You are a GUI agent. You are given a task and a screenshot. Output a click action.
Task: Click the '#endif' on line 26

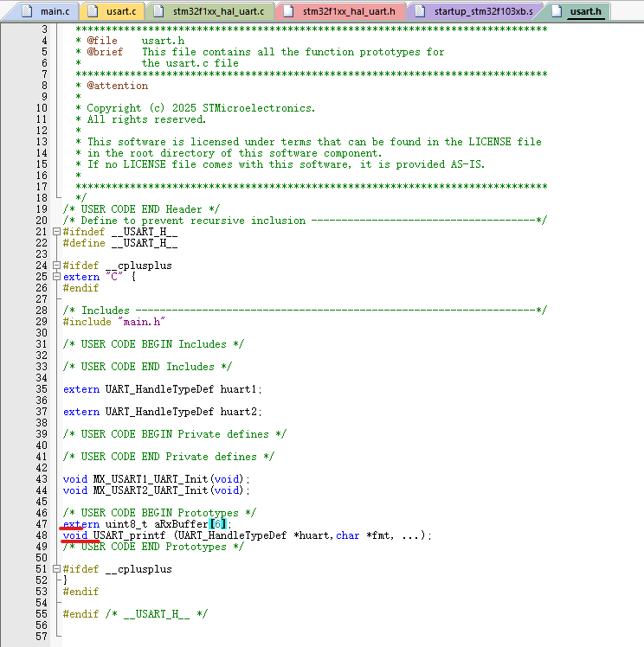pos(80,288)
